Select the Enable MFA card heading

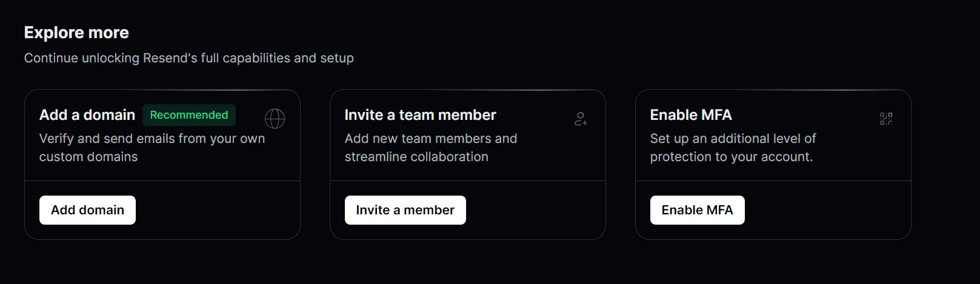(x=691, y=115)
